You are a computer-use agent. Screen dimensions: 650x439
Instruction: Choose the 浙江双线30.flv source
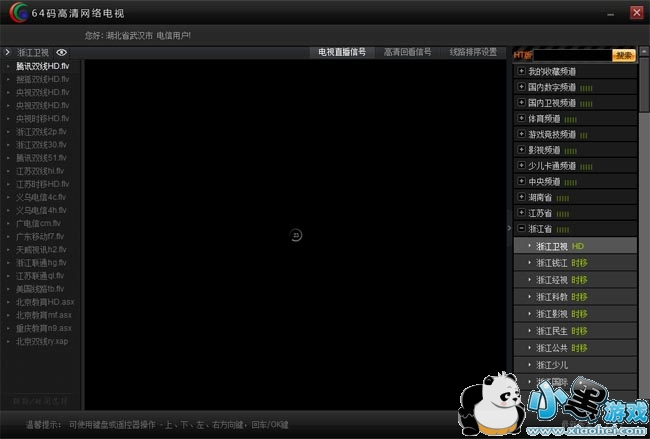[41, 145]
